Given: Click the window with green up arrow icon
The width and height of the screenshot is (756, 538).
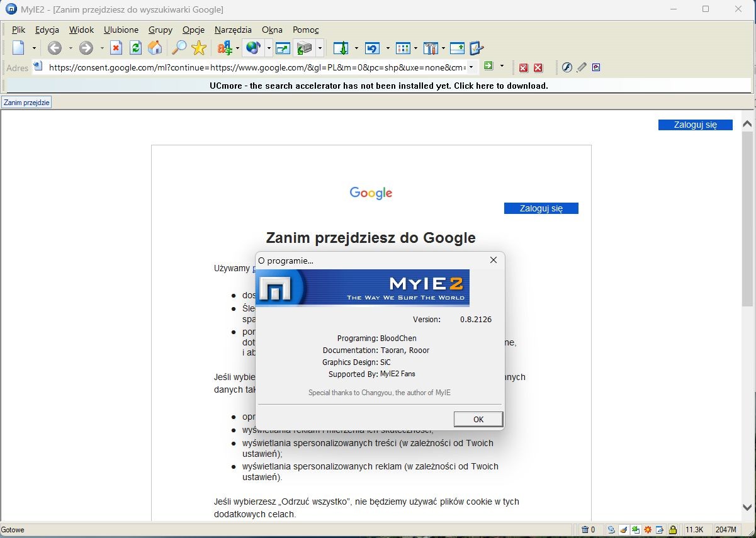Looking at the screenshot, I should click(457, 48).
